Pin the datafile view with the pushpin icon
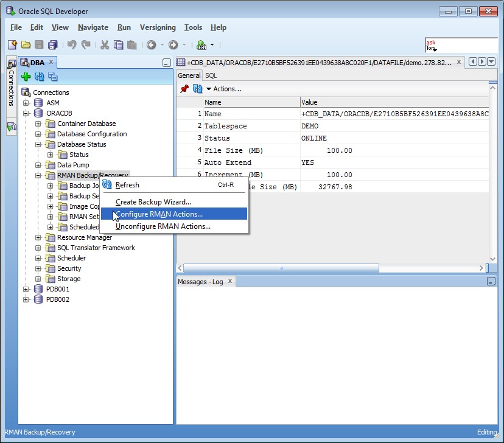This screenshot has height=443, width=504. pyautogui.click(x=184, y=89)
